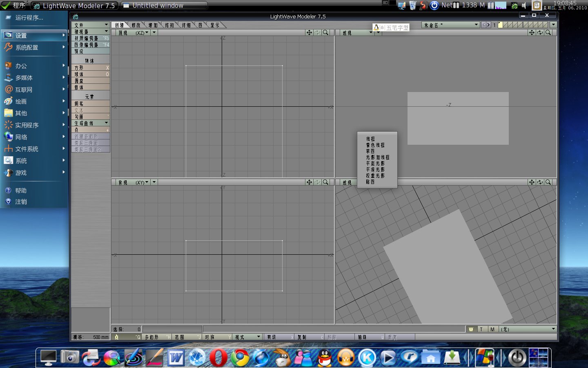
Task: Open the dropdown arrow right of the layer slots
Action: point(554,25)
